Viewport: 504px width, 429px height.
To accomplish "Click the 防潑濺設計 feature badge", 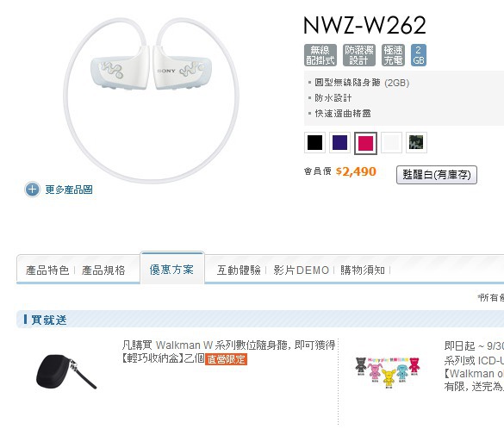I will point(358,55).
